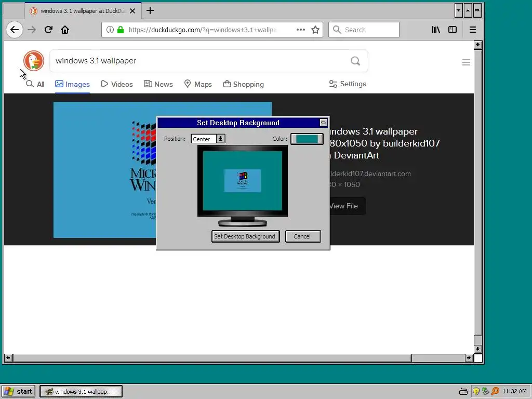Click the Windows 3.1 wallpaper preview image
This screenshot has height=399, width=532.
click(105, 170)
